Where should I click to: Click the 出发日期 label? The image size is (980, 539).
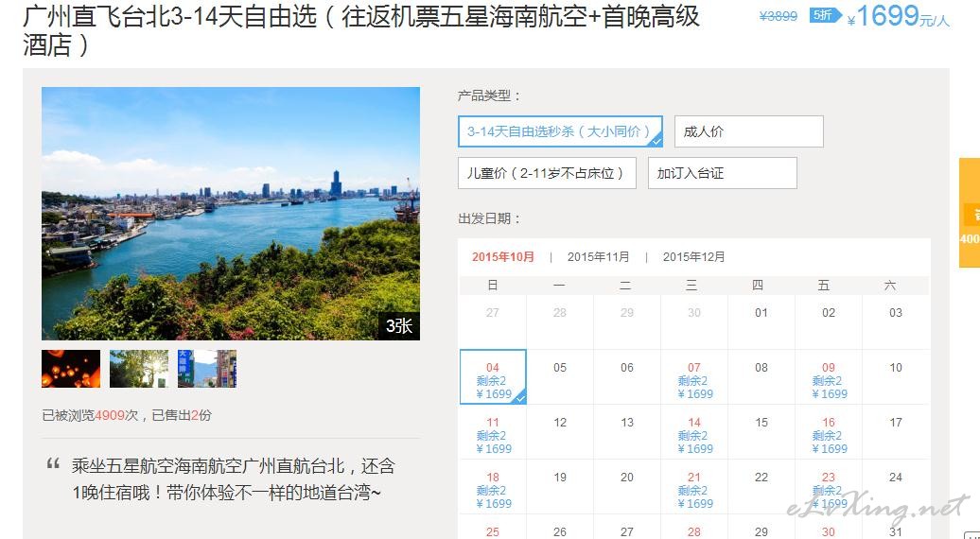click(489, 218)
